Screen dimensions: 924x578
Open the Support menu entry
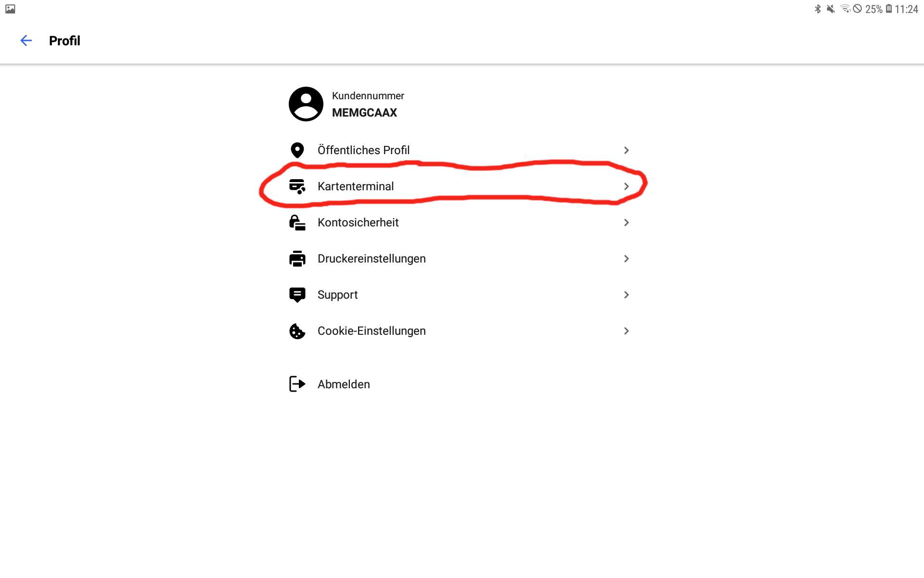338,295
